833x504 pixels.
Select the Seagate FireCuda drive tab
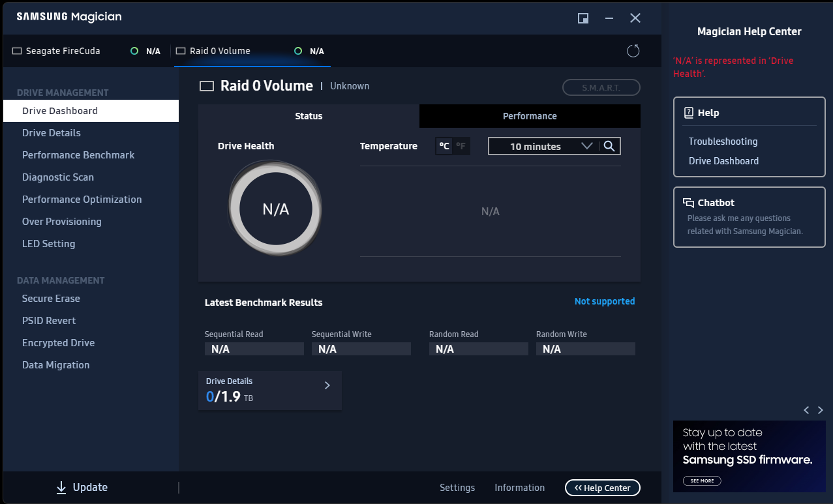(87, 51)
